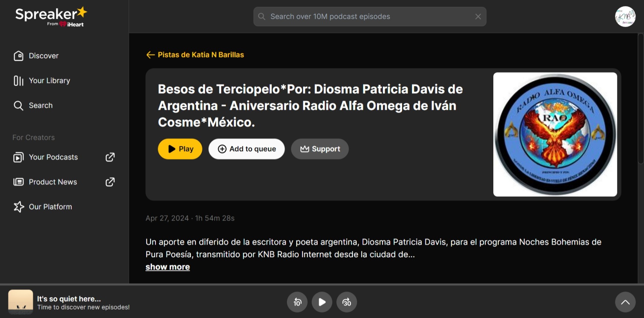Click the Support button
The image size is (644, 318).
[x=320, y=149]
